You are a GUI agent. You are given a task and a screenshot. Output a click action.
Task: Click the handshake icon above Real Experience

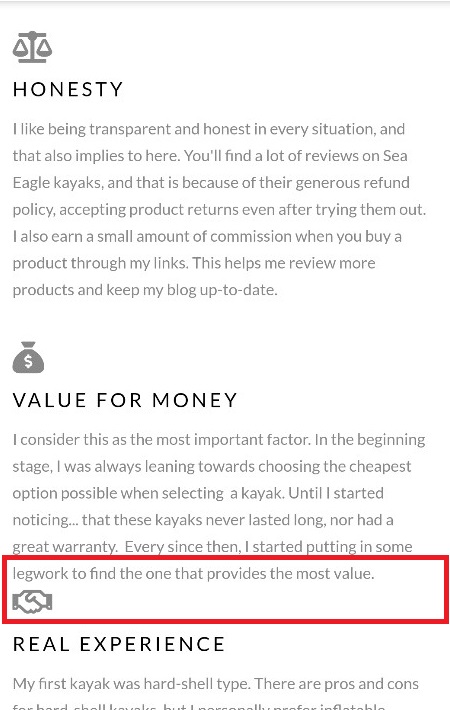click(32, 602)
